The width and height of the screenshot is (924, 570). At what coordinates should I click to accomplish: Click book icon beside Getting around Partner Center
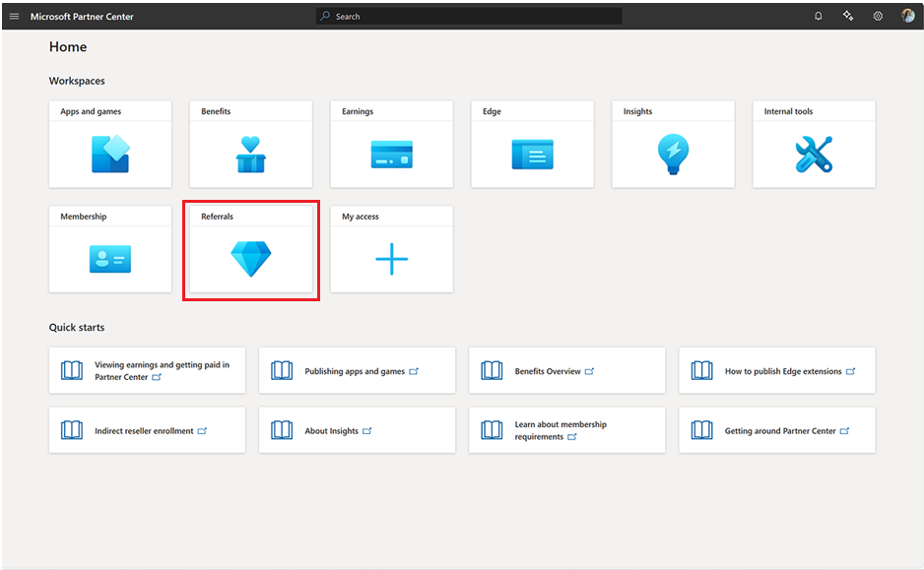[701, 430]
